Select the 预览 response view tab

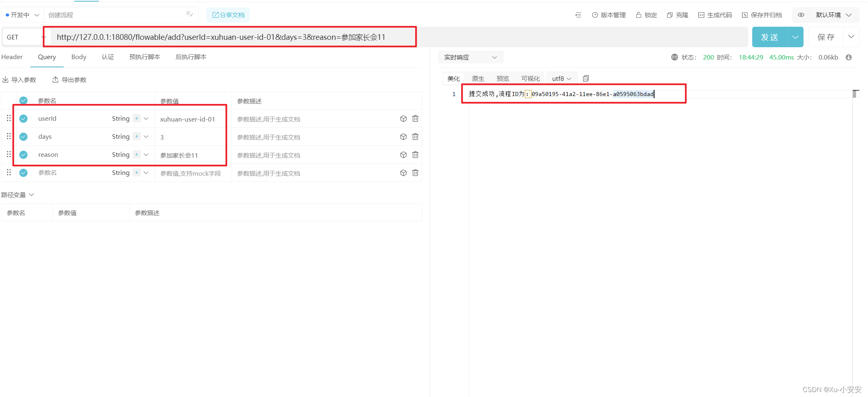point(503,78)
